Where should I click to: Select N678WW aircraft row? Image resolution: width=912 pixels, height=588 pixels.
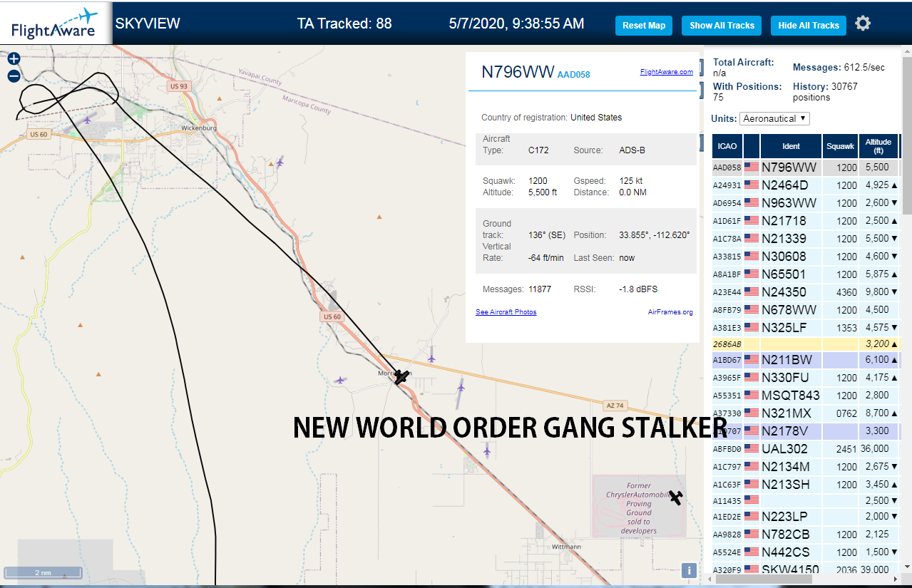[806, 310]
